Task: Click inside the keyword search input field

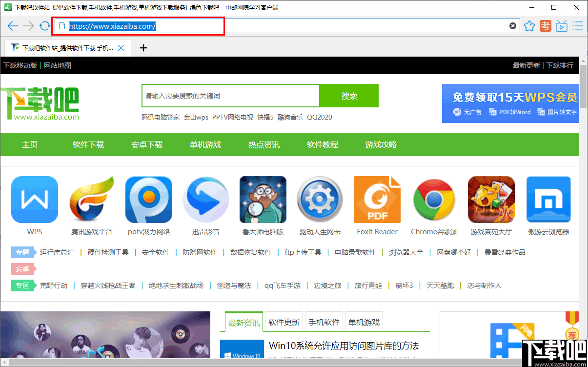Action: pyautogui.click(x=229, y=96)
